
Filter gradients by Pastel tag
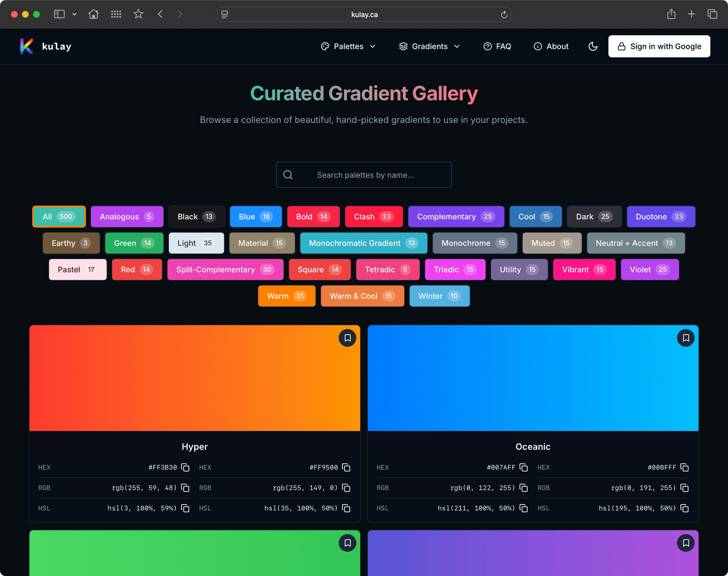click(x=78, y=269)
